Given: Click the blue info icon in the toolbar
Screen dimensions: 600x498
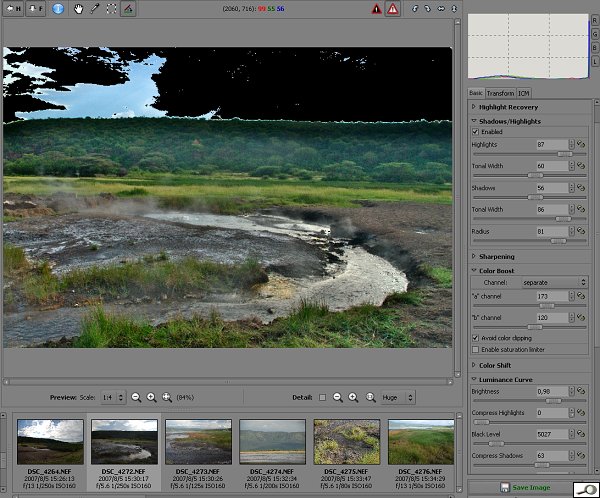Looking at the screenshot, I should tap(58, 9).
